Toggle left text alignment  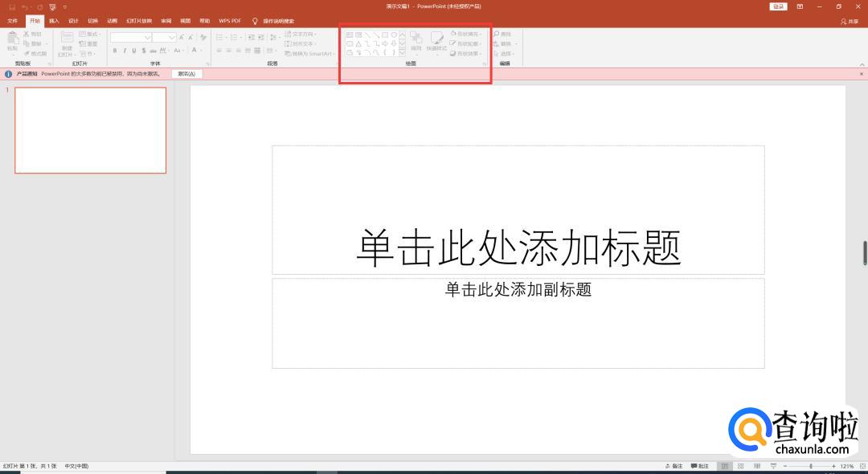coord(219,51)
